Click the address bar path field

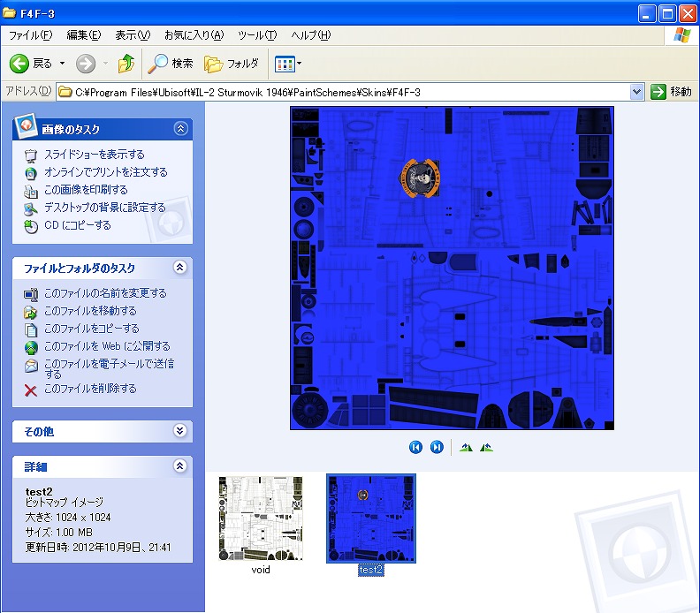(x=344, y=93)
